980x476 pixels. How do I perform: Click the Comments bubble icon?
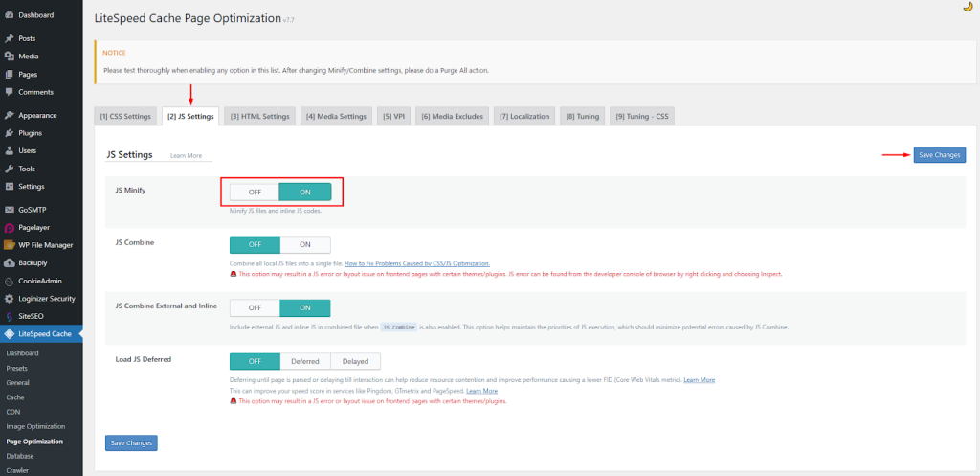tap(9, 92)
